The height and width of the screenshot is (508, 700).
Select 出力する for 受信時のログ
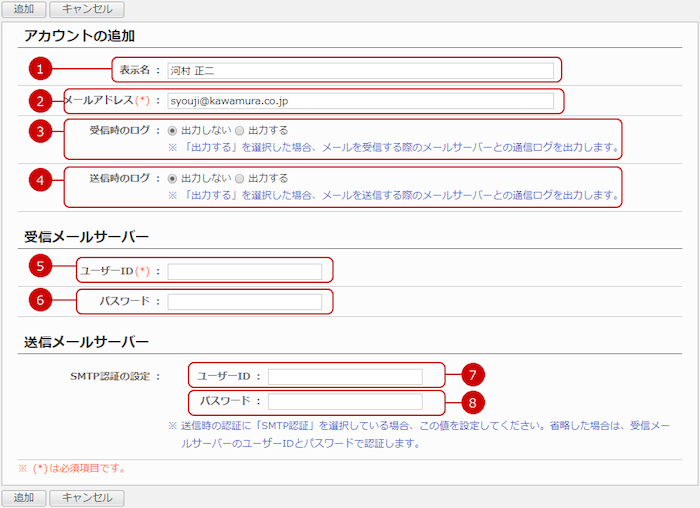point(239,131)
